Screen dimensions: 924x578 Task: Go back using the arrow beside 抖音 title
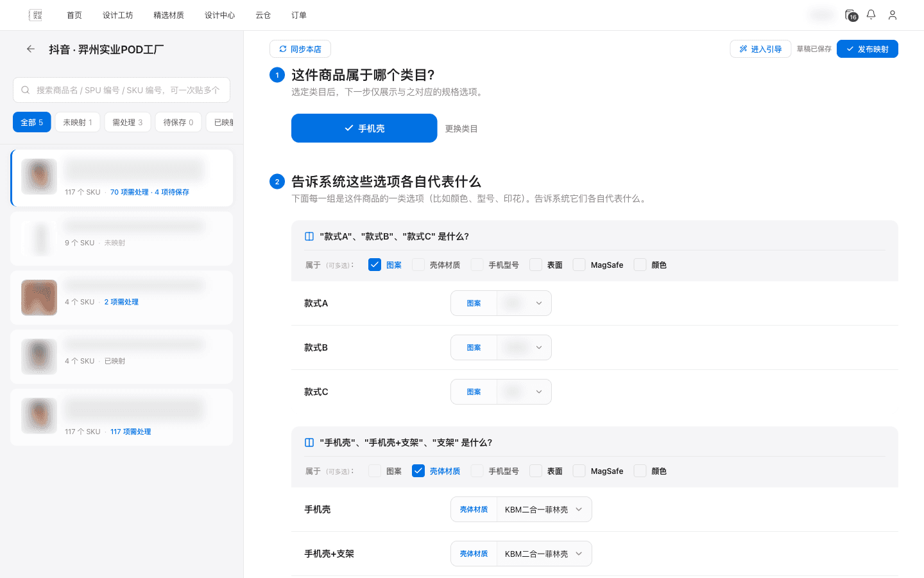(30, 49)
